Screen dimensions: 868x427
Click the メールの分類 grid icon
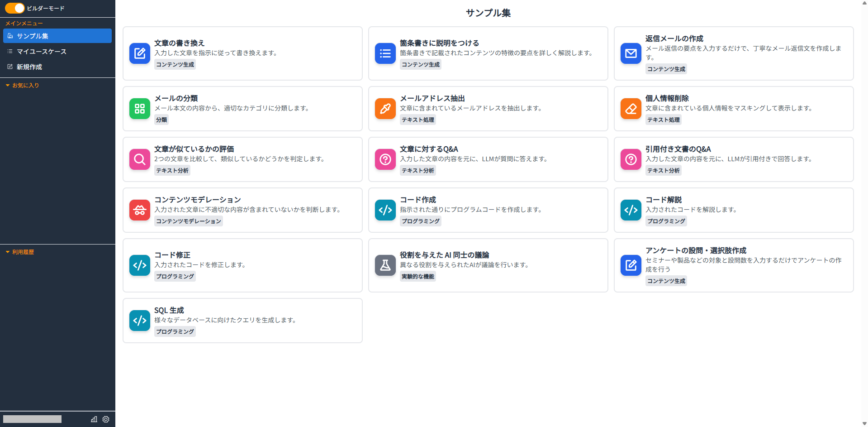pyautogui.click(x=139, y=109)
